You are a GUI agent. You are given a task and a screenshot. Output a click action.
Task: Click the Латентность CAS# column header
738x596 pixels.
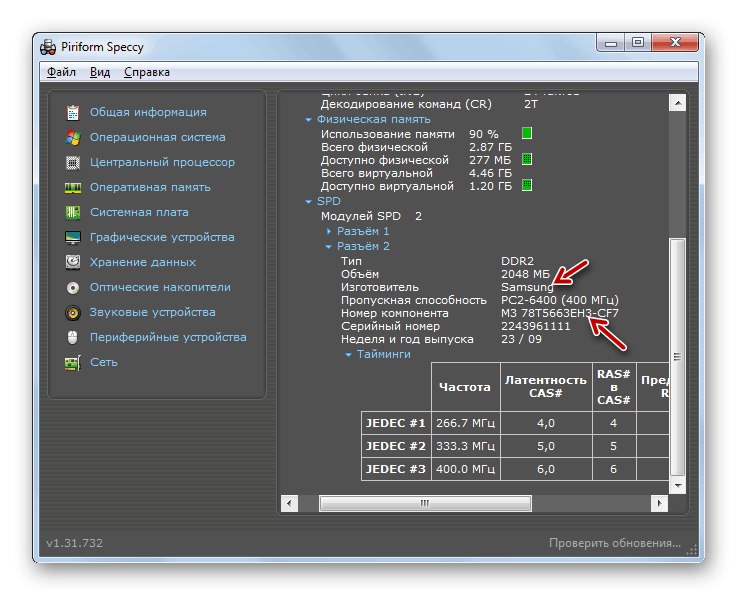pos(545,387)
